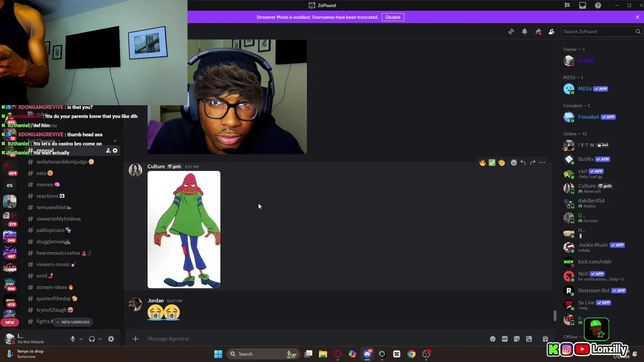The image size is (644, 362).
Task: Open Fossabot profile in member list
Action: point(601,117)
